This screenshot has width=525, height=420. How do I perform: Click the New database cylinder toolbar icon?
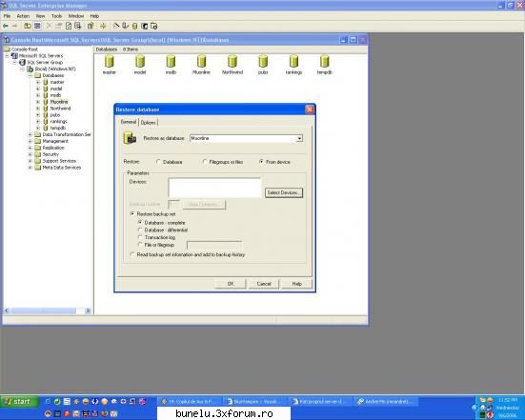135,26
